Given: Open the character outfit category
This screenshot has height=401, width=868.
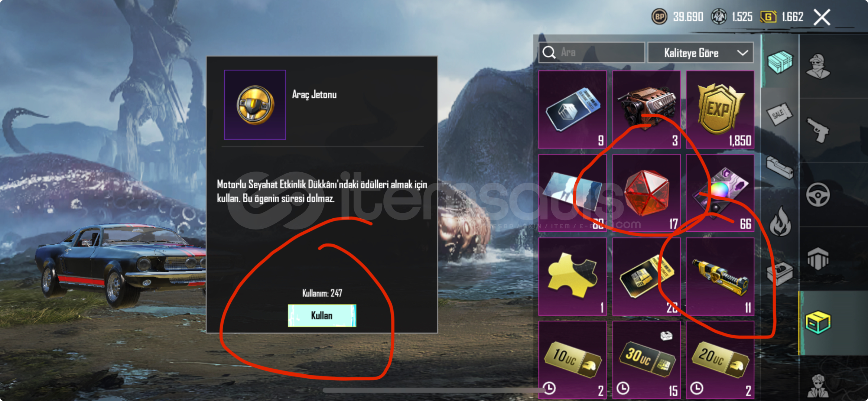Looking at the screenshot, I should 818,66.
